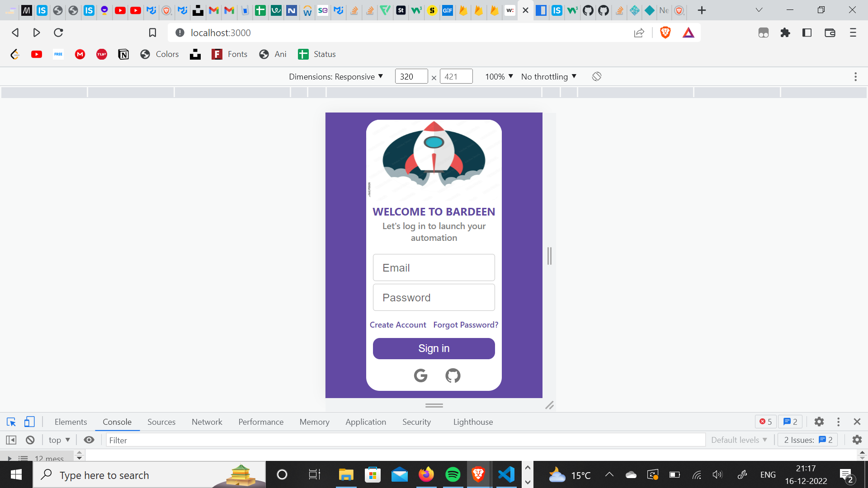Open Brave Shields lion icon

click(665, 33)
